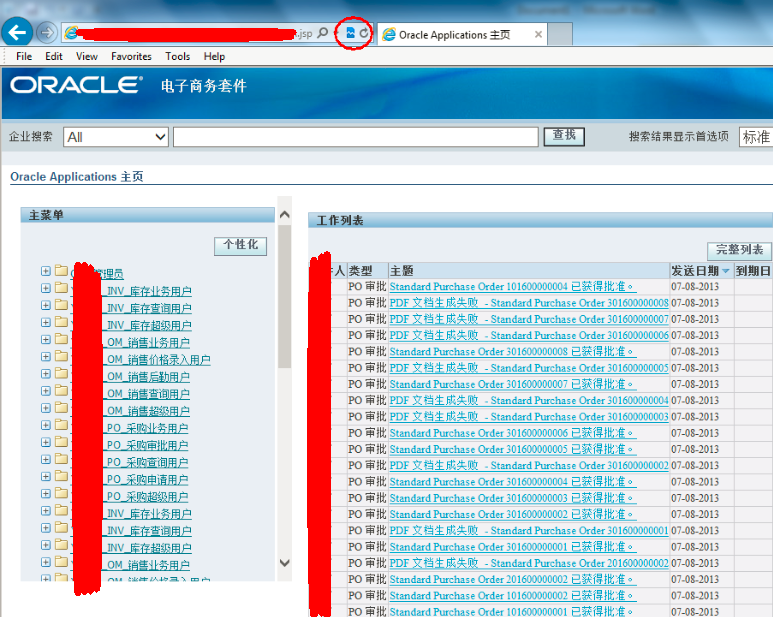Expand the PO_采购业务用户 node
This screenshot has width=773, height=617.
[46, 425]
